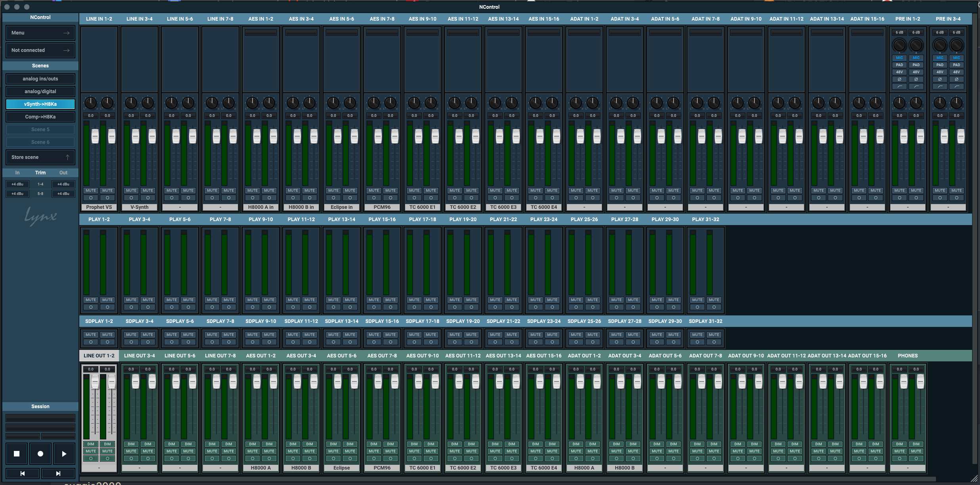
Task: Enable 48V phantom power on preamp channel 3
Action: coord(940,72)
